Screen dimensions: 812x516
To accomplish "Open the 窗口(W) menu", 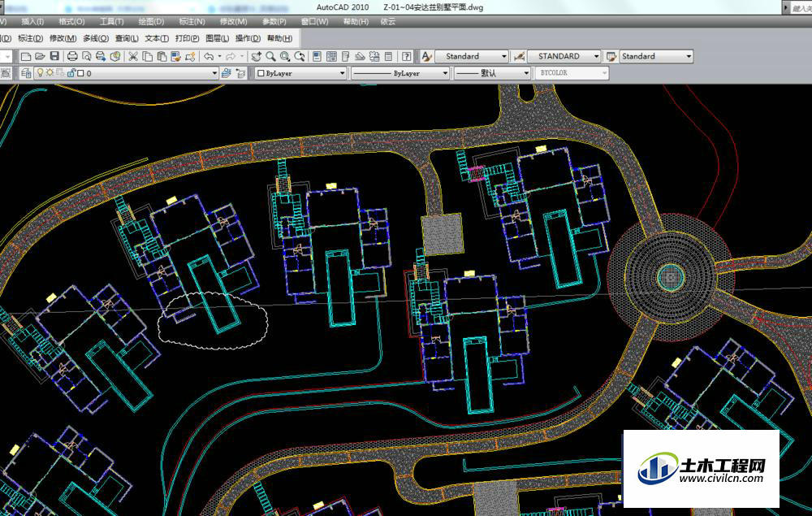I will point(314,22).
